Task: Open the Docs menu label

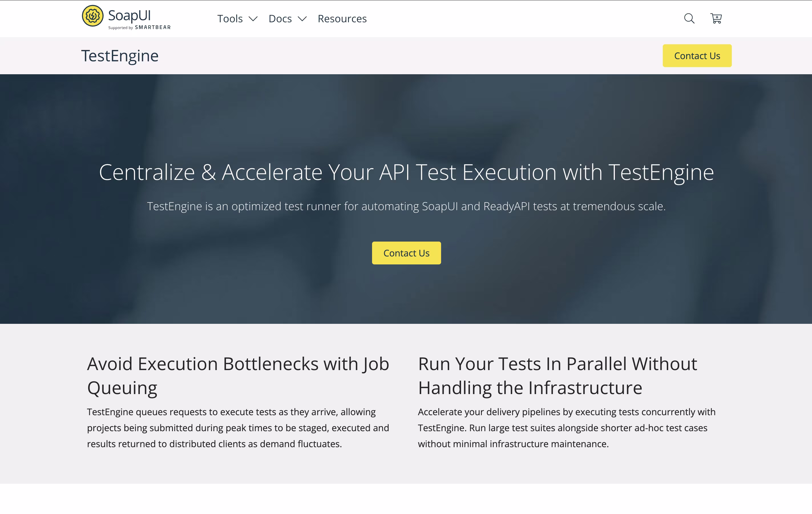Action: point(280,19)
